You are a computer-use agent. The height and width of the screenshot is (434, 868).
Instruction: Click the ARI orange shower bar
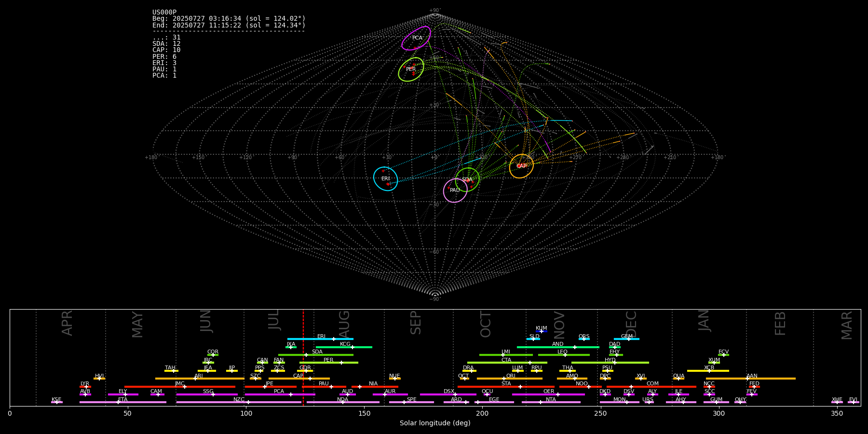coord(200,379)
